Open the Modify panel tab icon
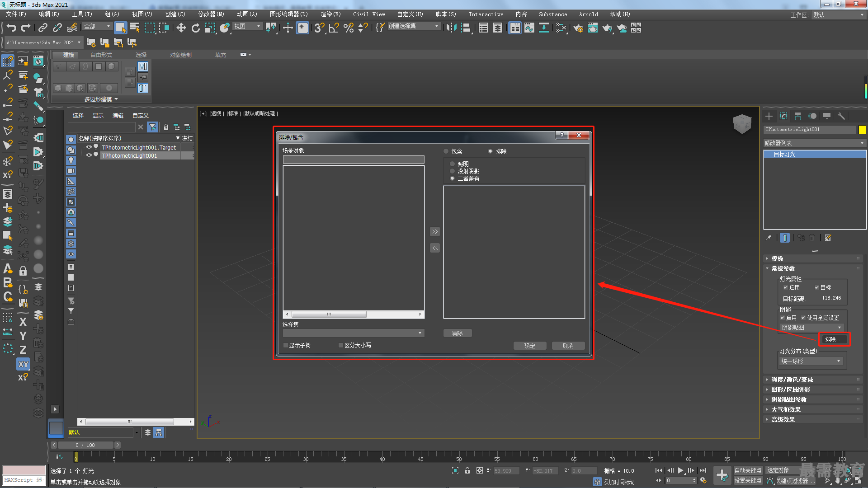 pos(783,116)
